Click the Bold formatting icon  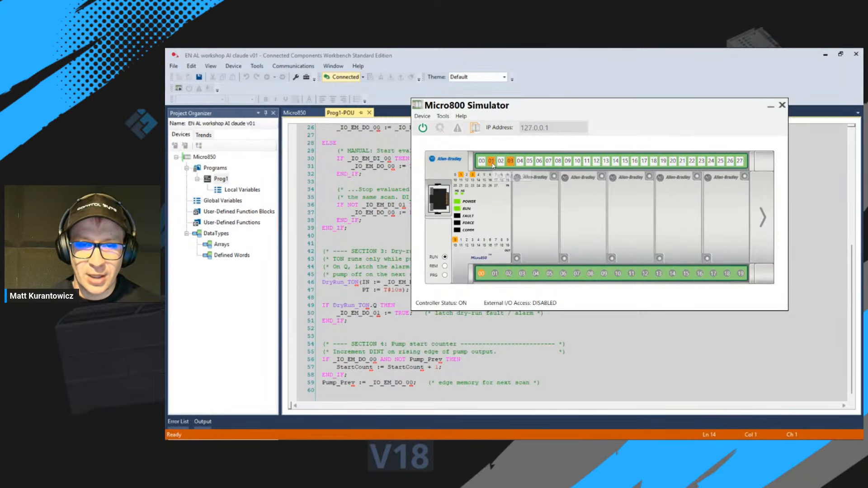(266, 99)
